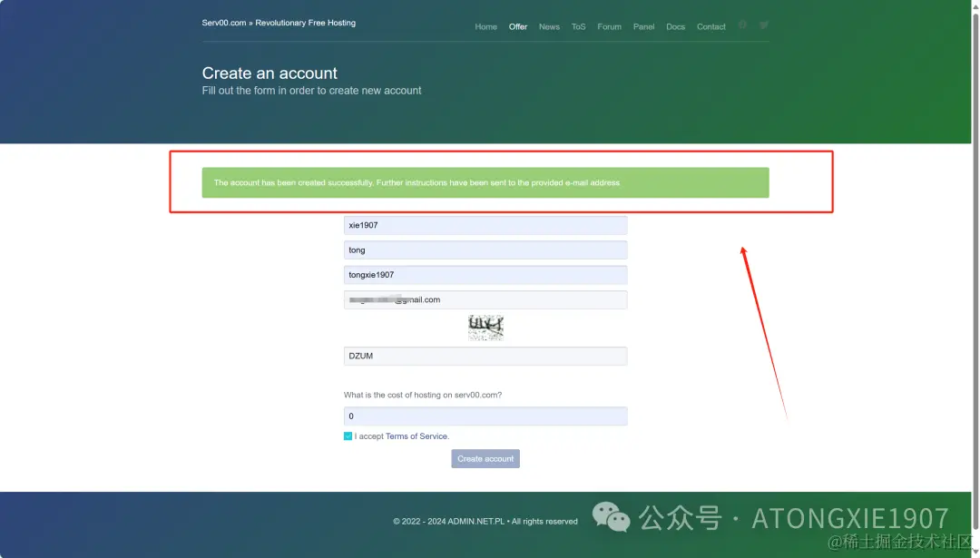Go to the Contact page
This screenshot has width=980, height=558.
(710, 27)
